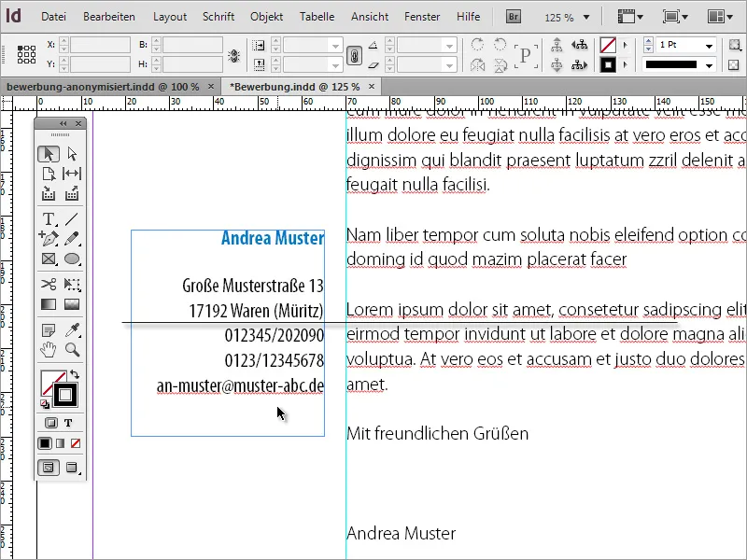Screen dimensions: 747x560
Task: Open the Datei menu
Action: pyautogui.click(x=53, y=17)
